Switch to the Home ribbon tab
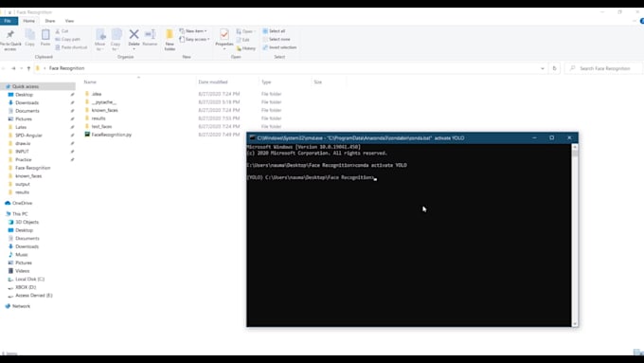 click(29, 21)
